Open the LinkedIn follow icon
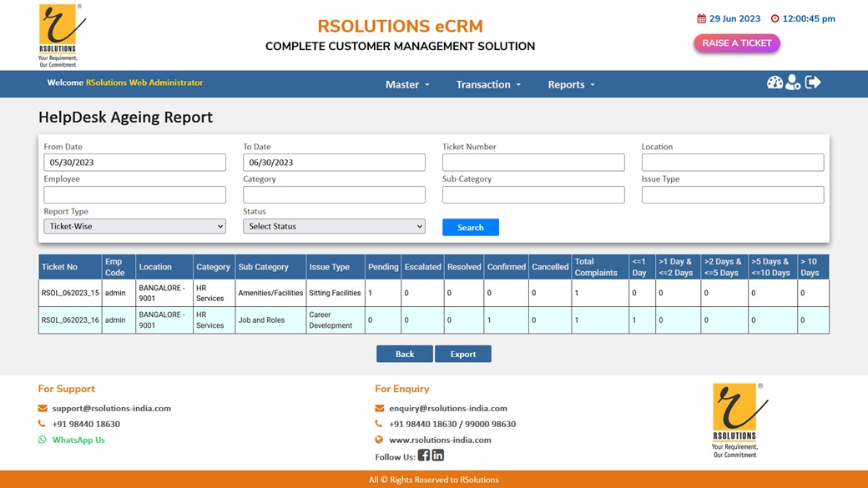 (x=438, y=455)
